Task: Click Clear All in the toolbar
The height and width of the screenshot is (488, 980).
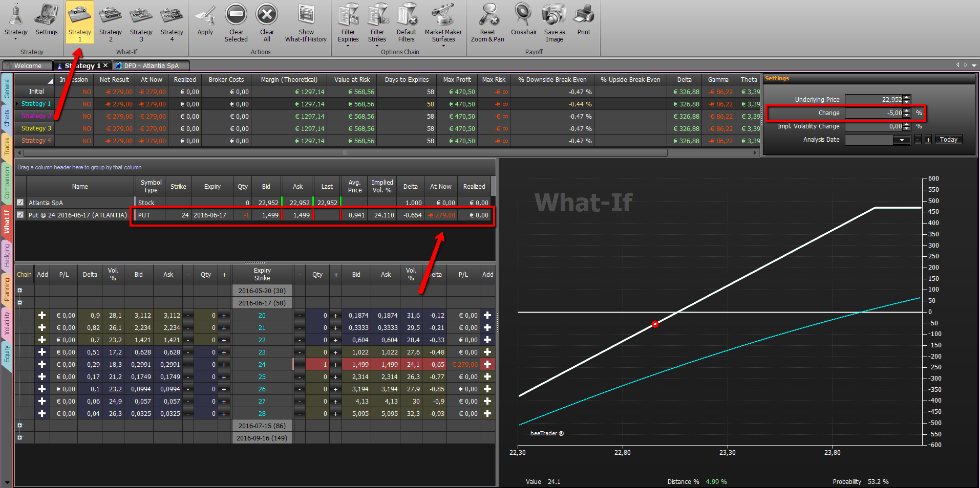Action: click(x=267, y=15)
